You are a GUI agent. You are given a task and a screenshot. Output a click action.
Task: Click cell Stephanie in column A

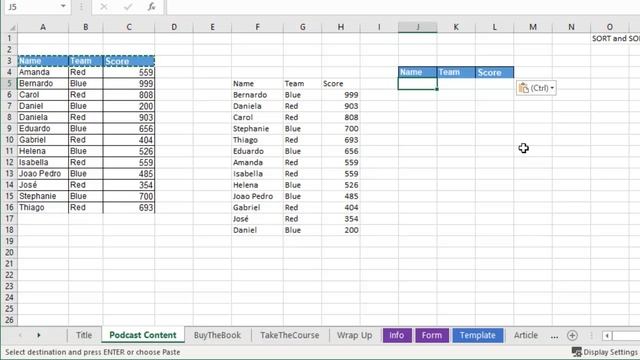43,196
